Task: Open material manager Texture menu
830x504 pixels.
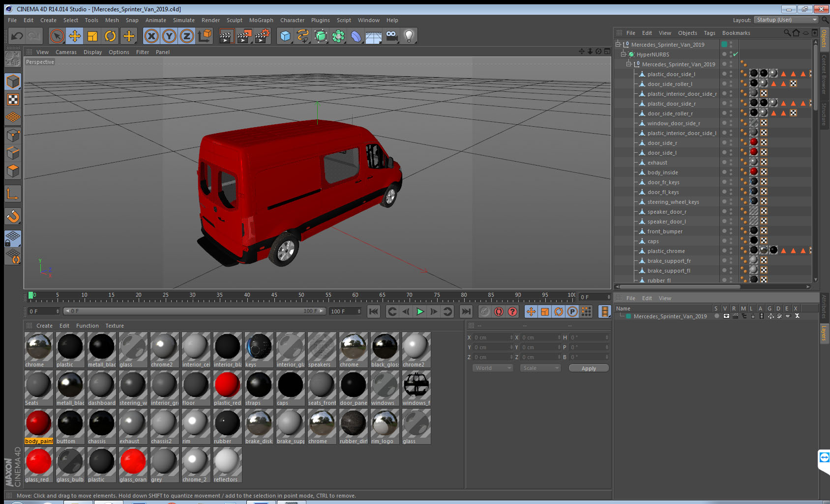Action: pos(115,326)
